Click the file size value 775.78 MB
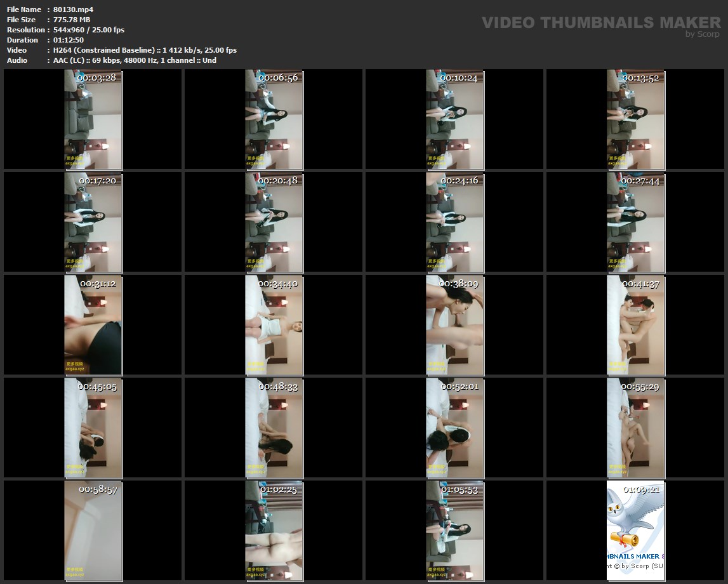The height and width of the screenshot is (584, 728). tap(72, 20)
